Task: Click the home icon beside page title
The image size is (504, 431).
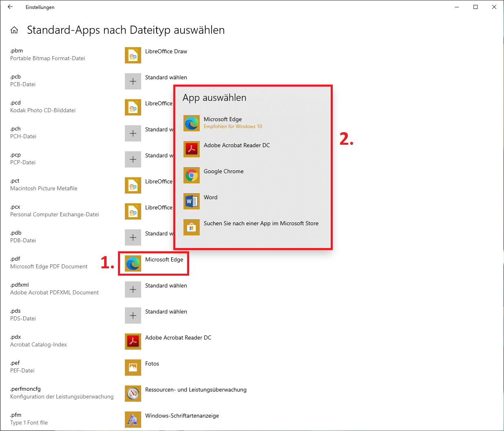Action: [x=14, y=30]
